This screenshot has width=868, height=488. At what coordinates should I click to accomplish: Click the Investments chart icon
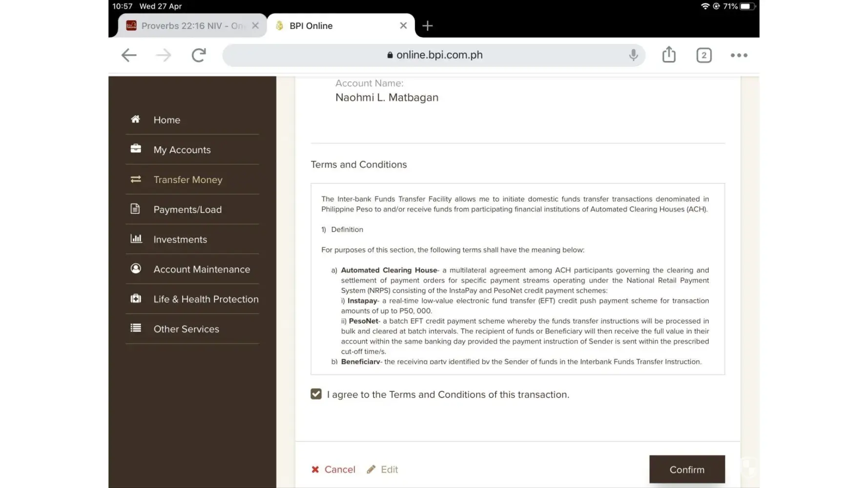pyautogui.click(x=136, y=239)
